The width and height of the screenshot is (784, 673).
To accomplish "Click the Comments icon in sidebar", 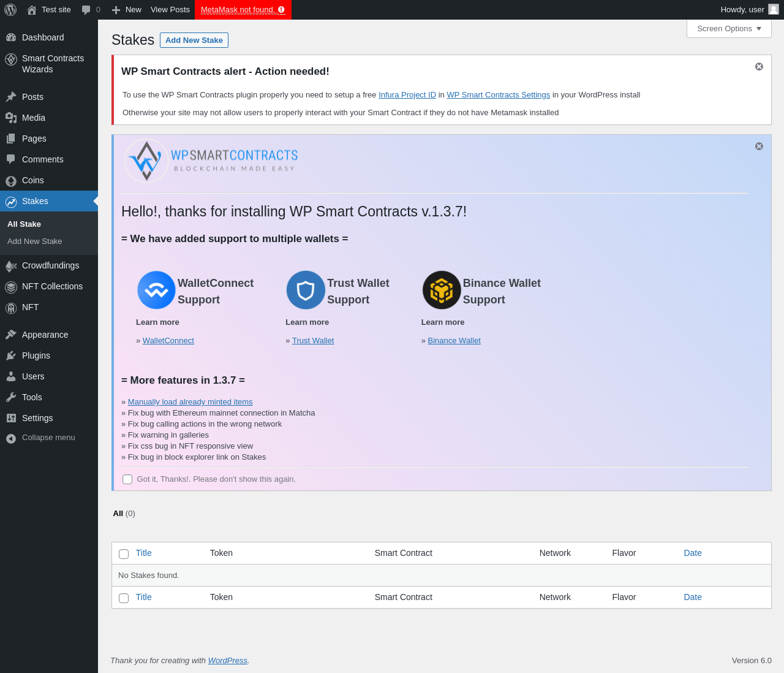I will point(11,159).
